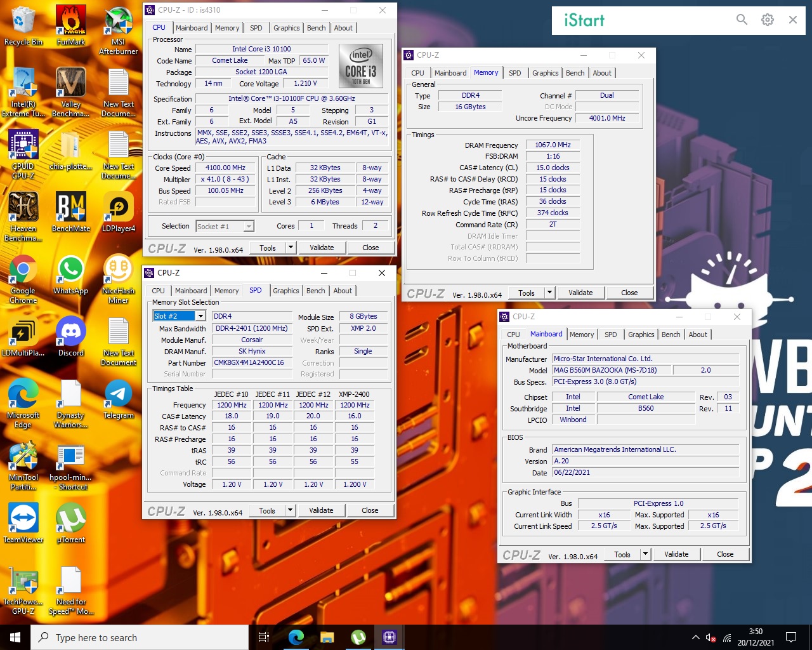This screenshot has width=812, height=650.
Task: Click iStart search magnifier icon
Action: 742,20
